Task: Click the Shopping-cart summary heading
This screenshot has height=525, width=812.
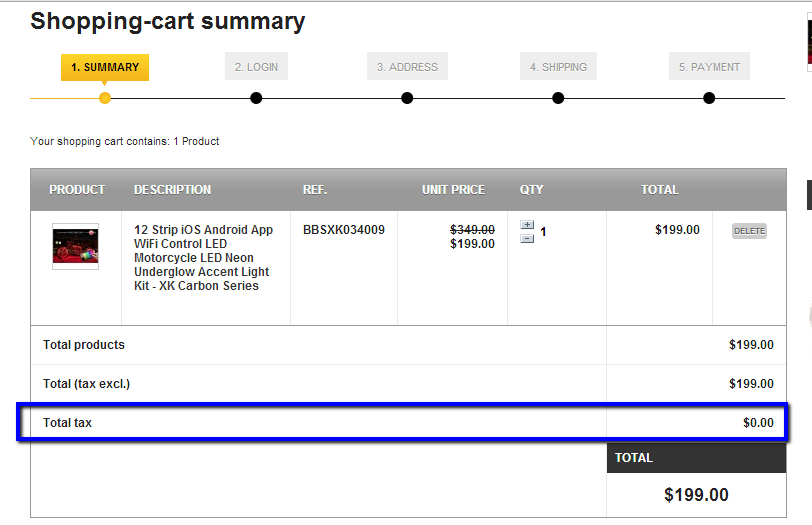Action: 168,22
